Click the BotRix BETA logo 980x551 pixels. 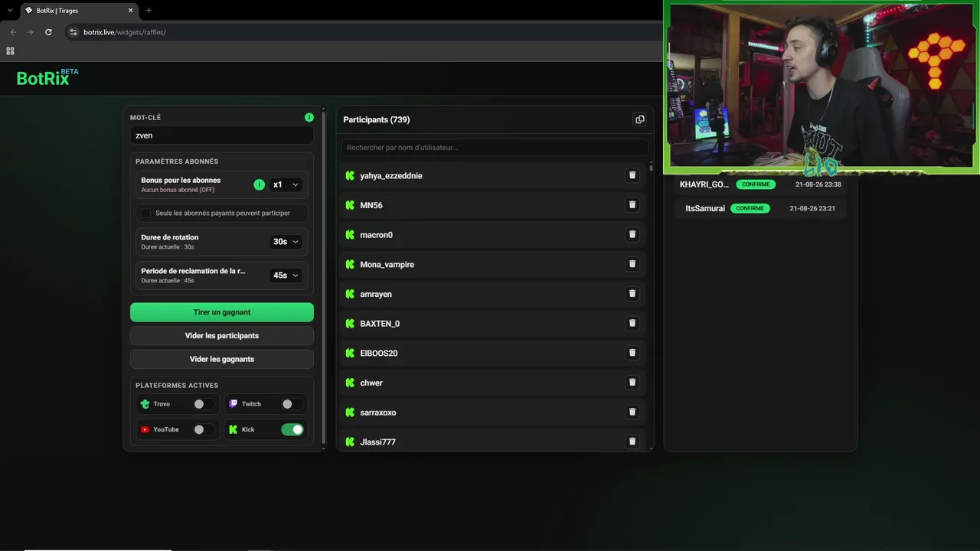[x=47, y=77]
